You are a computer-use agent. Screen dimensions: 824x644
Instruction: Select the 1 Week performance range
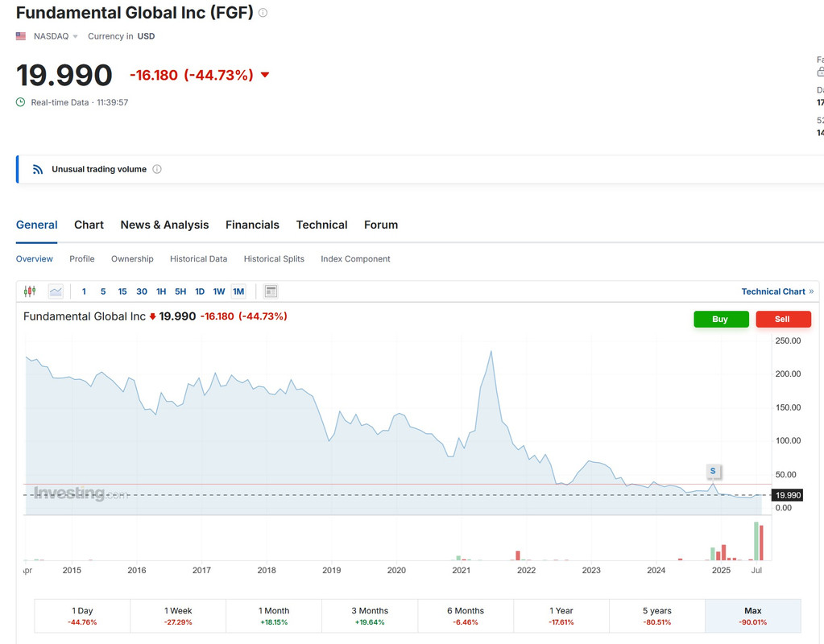(178, 616)
